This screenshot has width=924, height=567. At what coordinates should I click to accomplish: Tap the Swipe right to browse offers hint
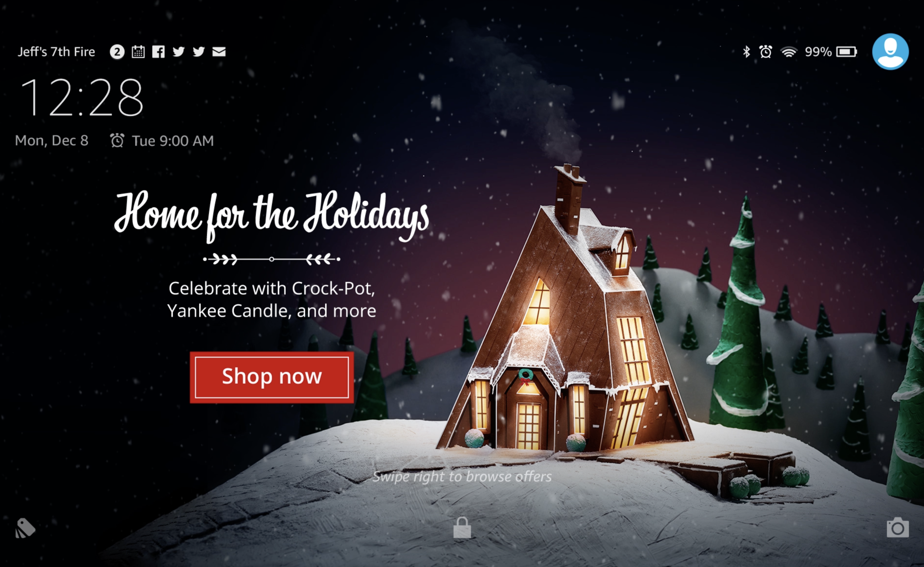coord(462,476)
